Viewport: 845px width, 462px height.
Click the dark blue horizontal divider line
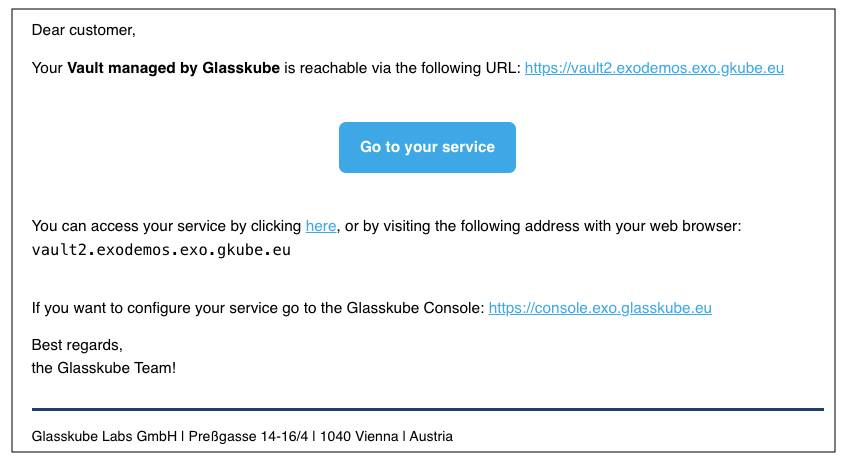(x=427, y=409)
